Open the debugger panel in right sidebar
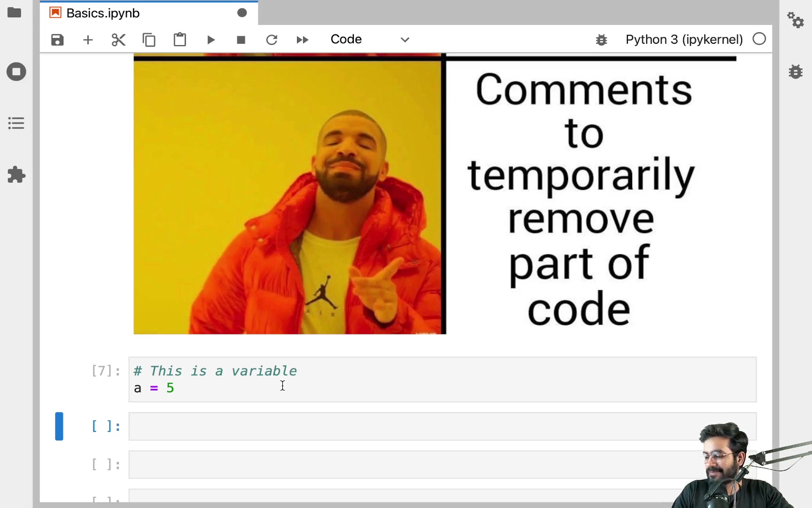The height and width of the screenshot is (508, 812). pyautogui.click(x=796, y=72)
